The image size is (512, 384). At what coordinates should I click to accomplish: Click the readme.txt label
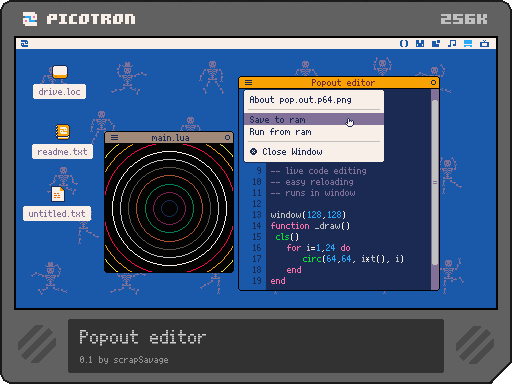pyautogui.click(x=62, y=152)
